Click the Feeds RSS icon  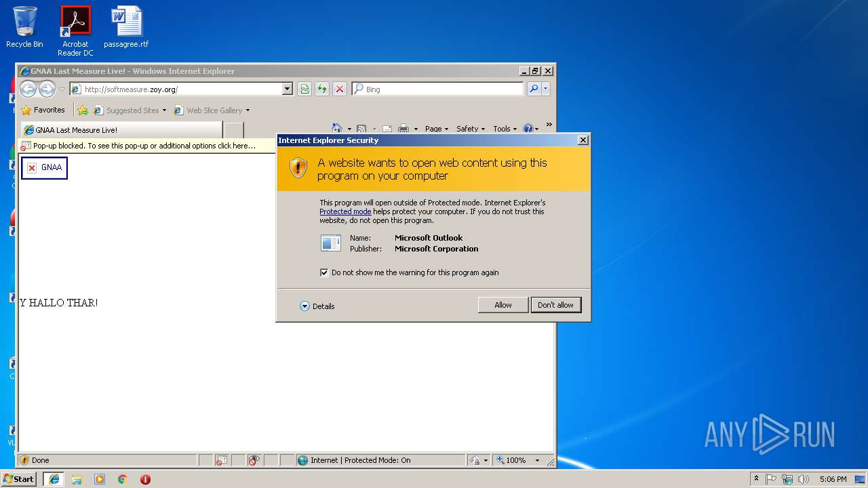coord(361,129)
